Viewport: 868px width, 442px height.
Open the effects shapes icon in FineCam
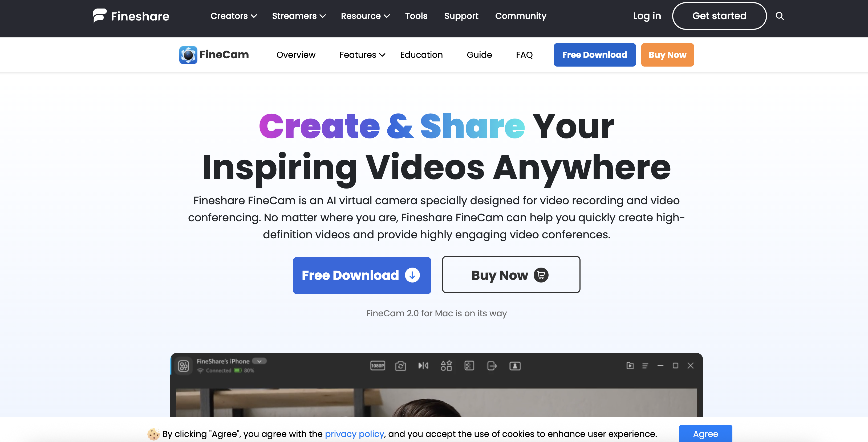446,366
